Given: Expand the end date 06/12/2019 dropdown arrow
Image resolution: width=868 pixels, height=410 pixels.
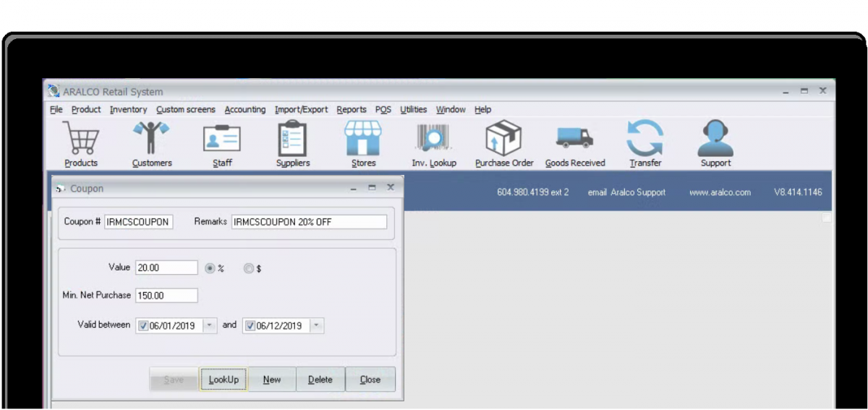Looking at the screenshot, I should tap(317, 325).
